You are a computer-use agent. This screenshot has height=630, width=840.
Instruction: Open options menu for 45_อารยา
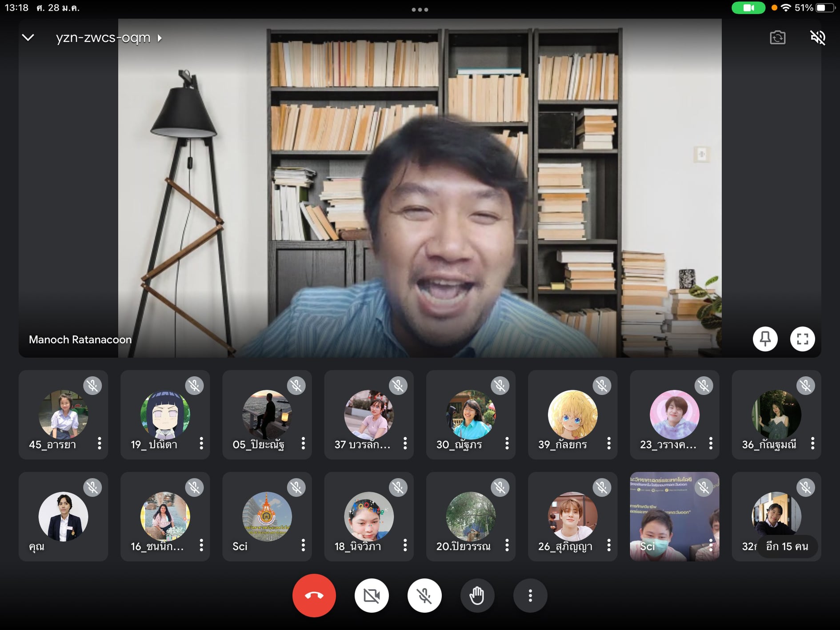tap(100, 443)
